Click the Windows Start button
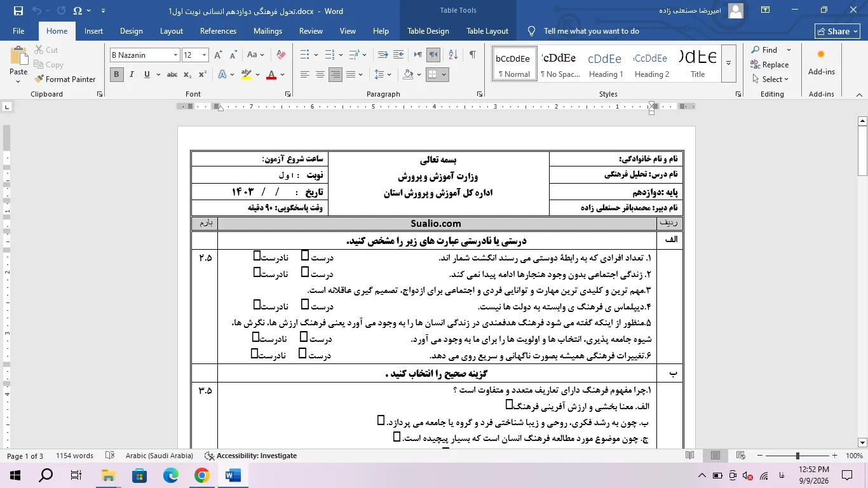This screenshot has width=868, height=488. point(15,475)
